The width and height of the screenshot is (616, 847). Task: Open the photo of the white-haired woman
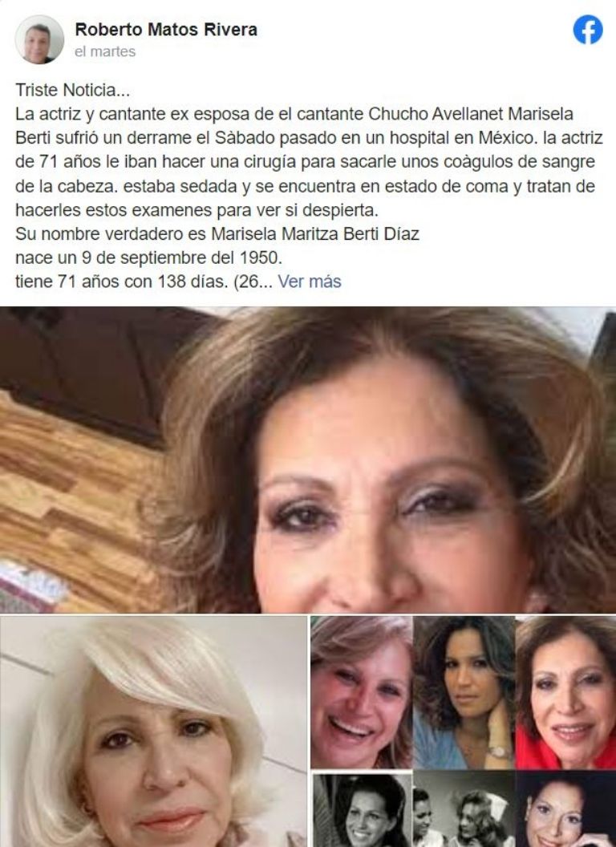pos(153,731)
